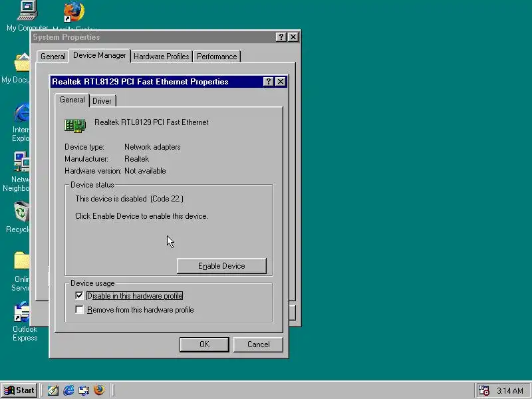Click Show Desktop icon in Quick Launch
The image size is (532, 399).
coord(53,390)
